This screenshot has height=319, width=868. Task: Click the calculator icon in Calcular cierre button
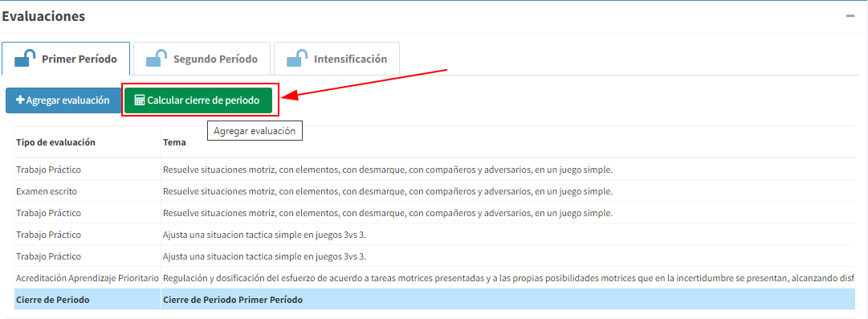coord(140,100)
